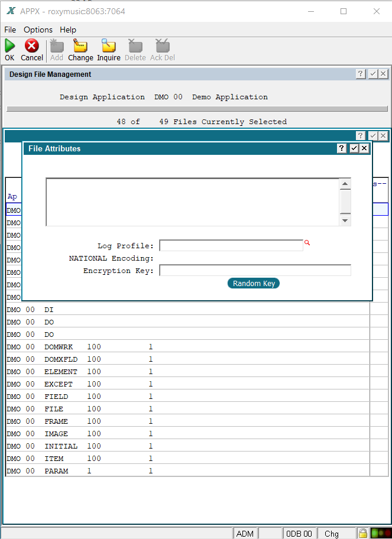Image resolution: width=392 pixels, height=539 pixels.
Task: Click the APPX logo in title bar
Action: coord(11,11)
